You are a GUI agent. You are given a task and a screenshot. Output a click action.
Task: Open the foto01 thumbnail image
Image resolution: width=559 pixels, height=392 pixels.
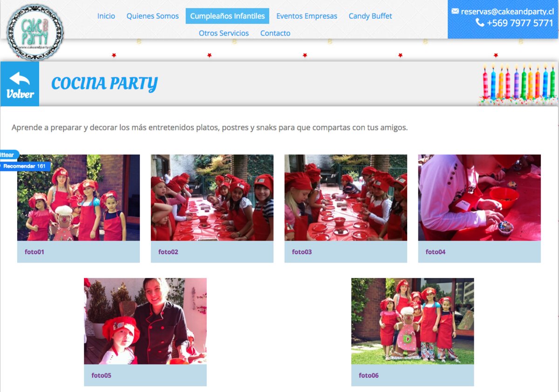78,197
